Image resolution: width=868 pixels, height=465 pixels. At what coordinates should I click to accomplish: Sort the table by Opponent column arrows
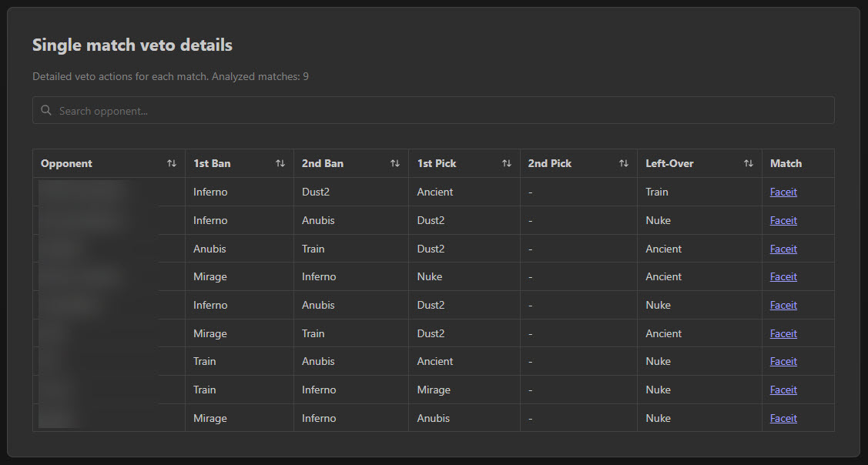171,163
